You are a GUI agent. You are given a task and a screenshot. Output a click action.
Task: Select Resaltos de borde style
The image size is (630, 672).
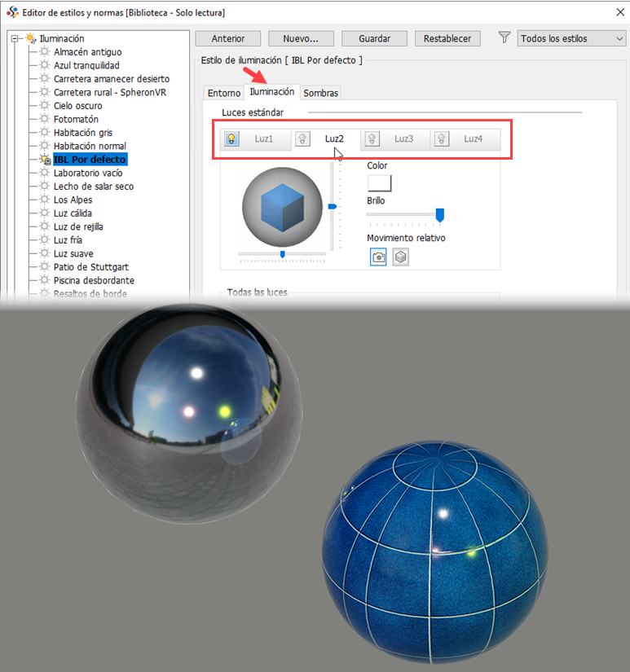[90, 294]
